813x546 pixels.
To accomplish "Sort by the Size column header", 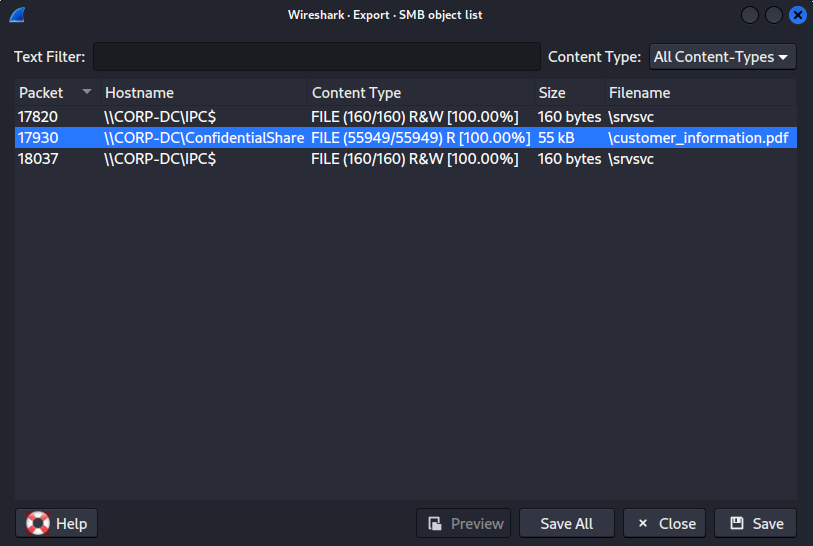I will coord(569,93).
